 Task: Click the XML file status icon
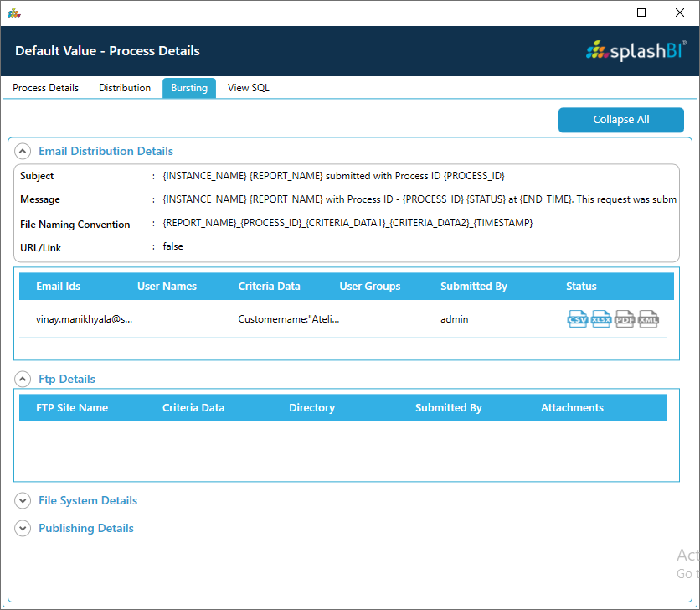[x=649, y=319]
